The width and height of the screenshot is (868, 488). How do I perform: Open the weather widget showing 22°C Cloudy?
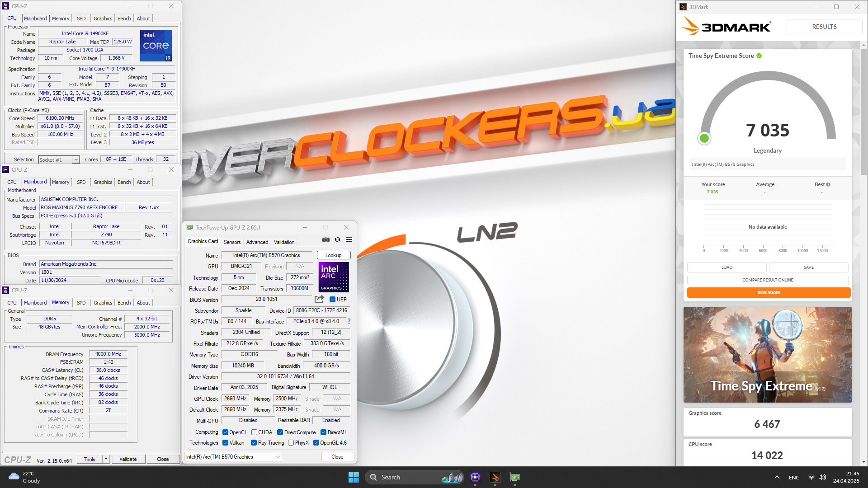tap(24, 477)
